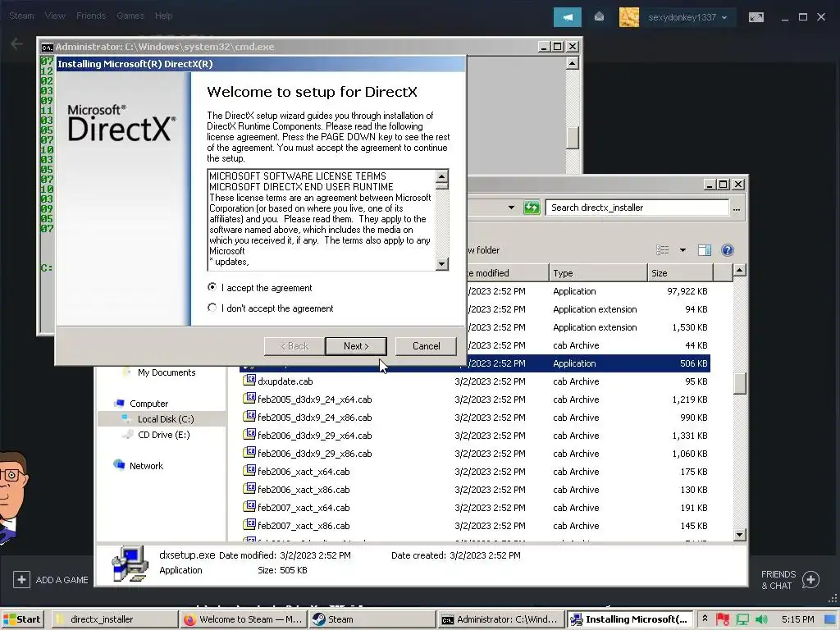
Task: Click system tray volume speaker icon
Action: [x=762, y=619]
